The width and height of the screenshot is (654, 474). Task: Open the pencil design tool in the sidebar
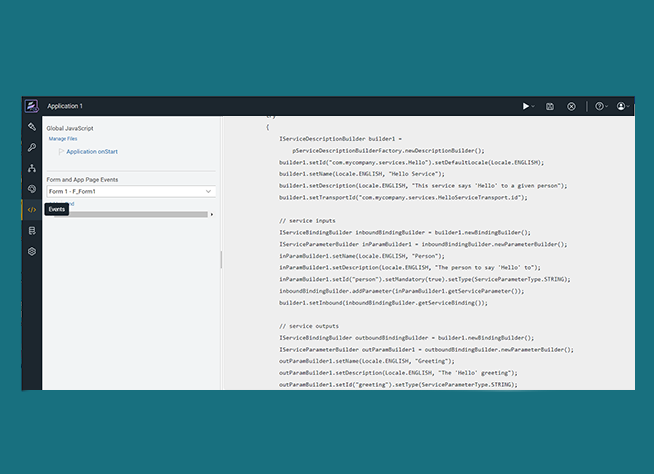32,126
